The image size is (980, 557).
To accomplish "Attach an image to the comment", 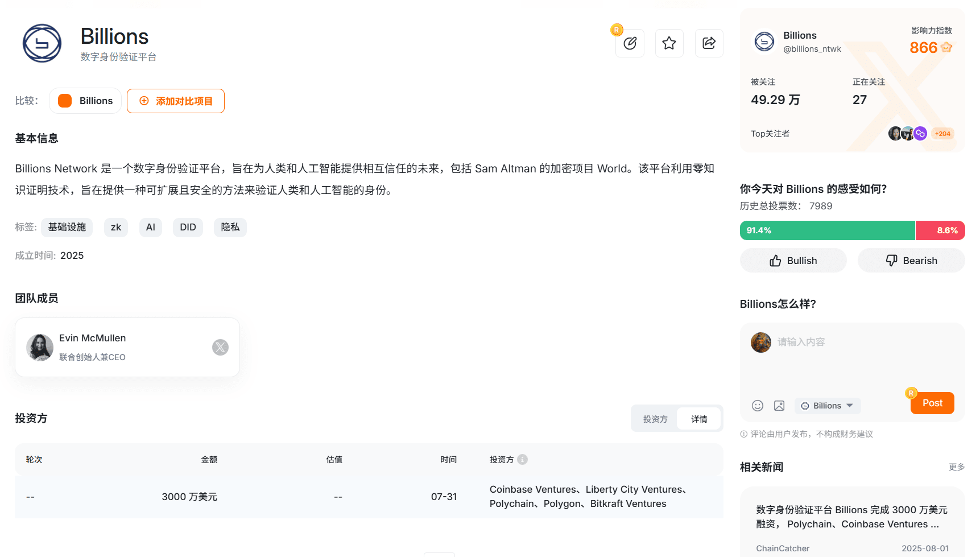I will tap(779, 406).
